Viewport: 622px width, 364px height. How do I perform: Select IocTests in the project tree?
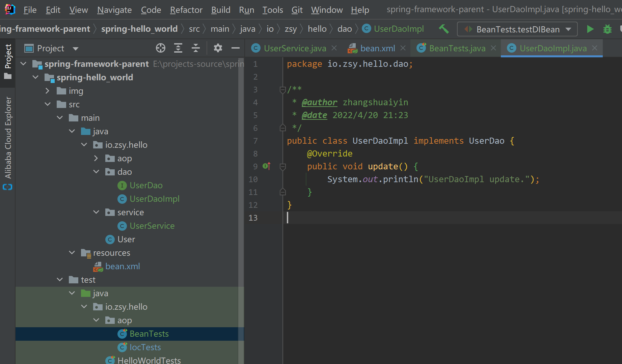pos(145,347)
